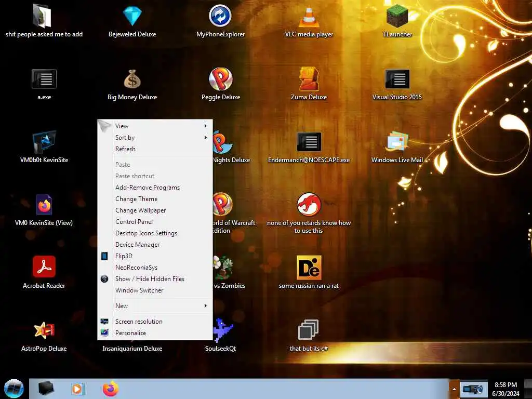Image resolution: width=532 pixels, height=399 pixels.
Task: Choose Refresh in the context menu
Action: point(155,149)
